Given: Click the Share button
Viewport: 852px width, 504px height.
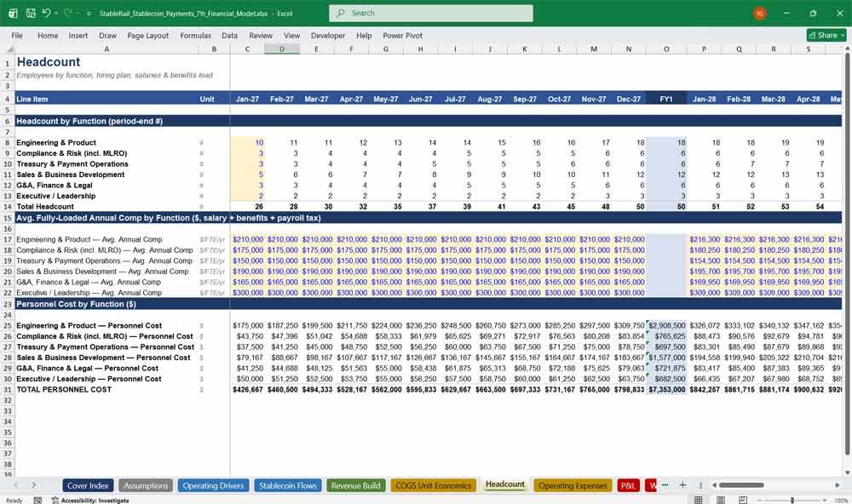Looking at the screenshot, I should tap(826, 35).
